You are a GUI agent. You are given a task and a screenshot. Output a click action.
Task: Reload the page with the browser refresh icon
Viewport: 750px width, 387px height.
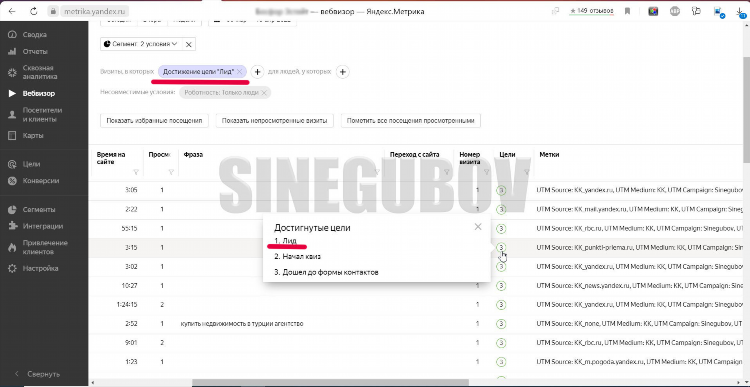33,11
